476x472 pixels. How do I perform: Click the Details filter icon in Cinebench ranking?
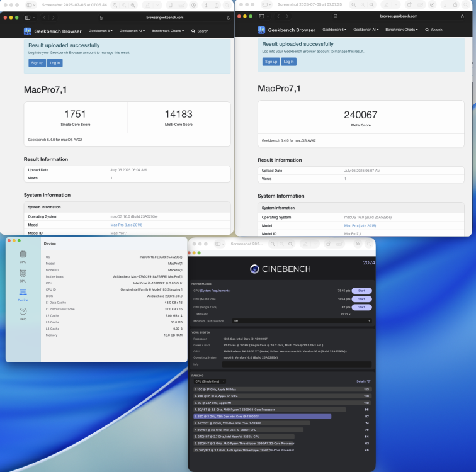click(368, 381)
